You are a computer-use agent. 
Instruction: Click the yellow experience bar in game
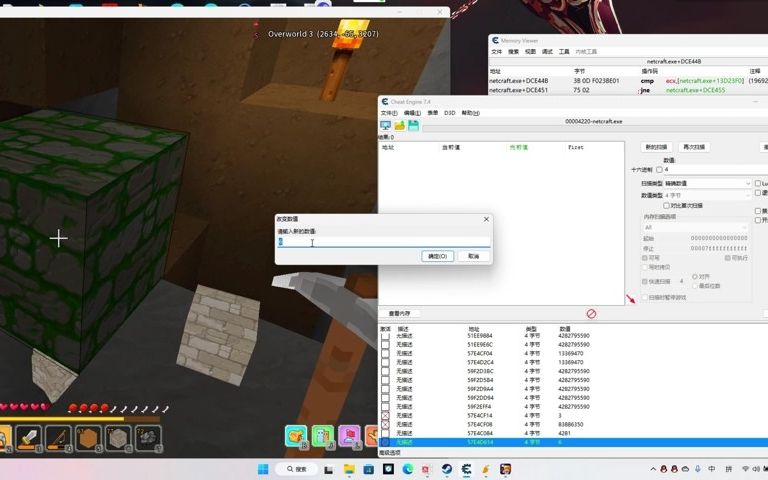pos(80,419)
